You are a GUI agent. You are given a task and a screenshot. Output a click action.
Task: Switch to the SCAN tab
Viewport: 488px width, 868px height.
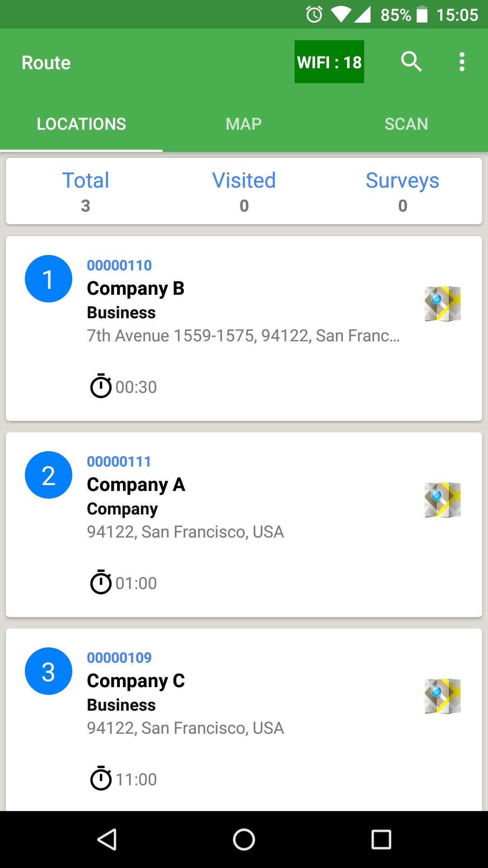(406, 124)
